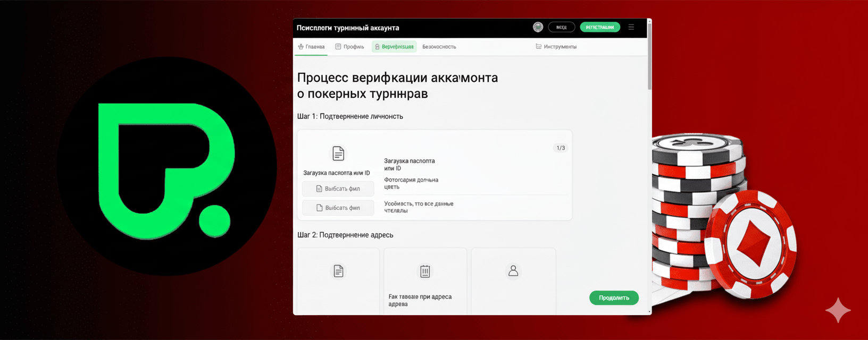Click heading Шаг 2: Подтвеернение адресь
This screenshot has height=340, width=868.
tap(345, 235)
